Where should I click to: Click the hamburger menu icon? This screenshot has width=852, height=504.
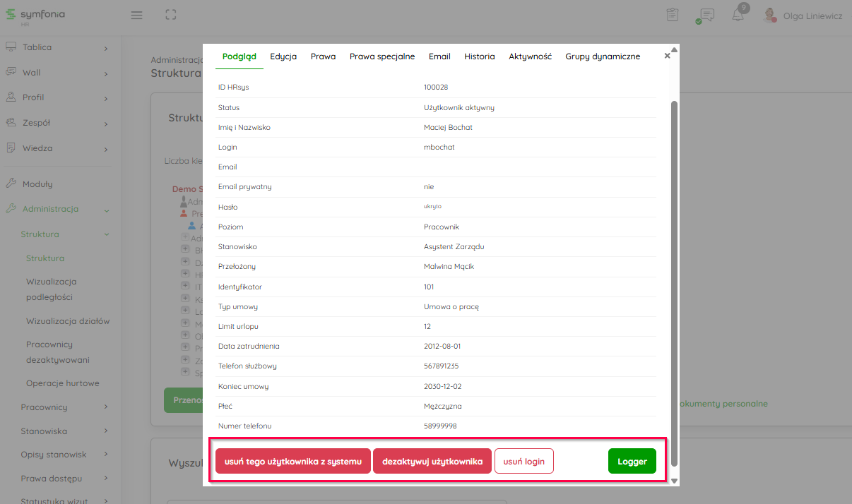click(x=137, y=15)
